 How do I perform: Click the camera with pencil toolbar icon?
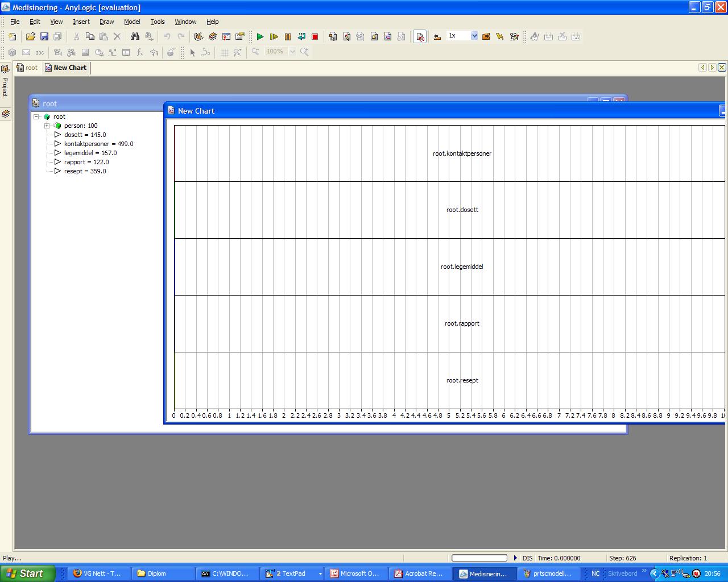(x=514, y=36)
